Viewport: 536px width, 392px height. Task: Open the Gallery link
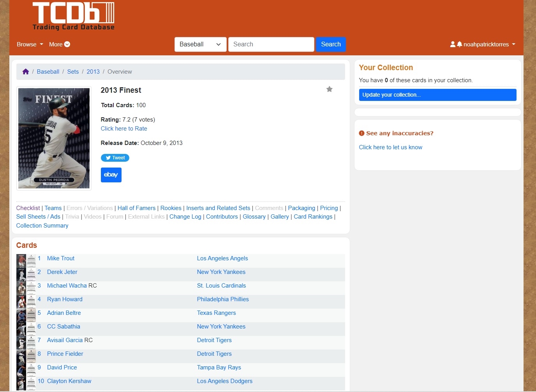coord(280,217)
